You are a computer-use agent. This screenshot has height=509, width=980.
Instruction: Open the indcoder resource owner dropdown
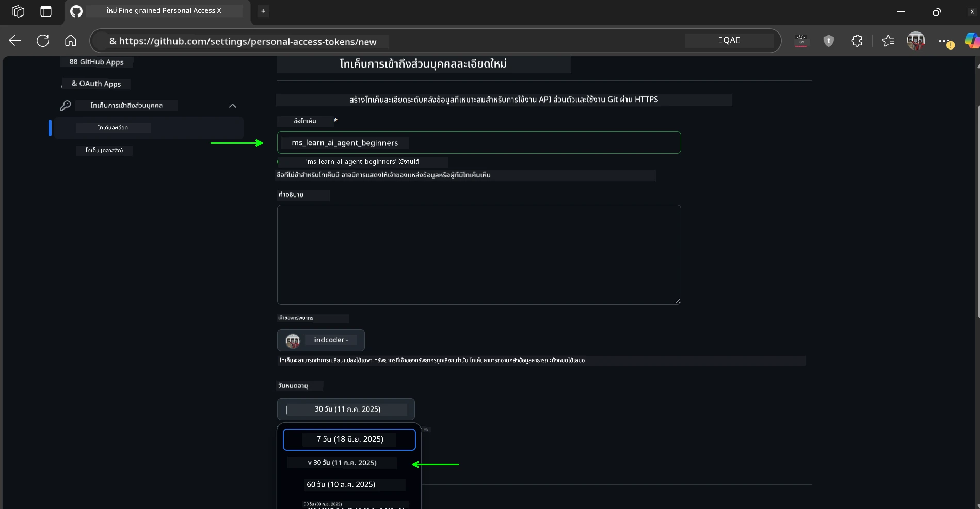click(320, 340)
